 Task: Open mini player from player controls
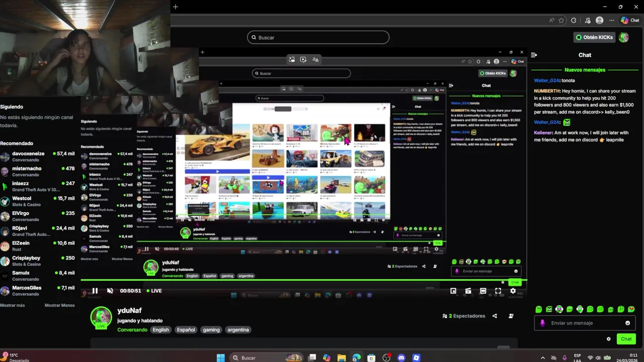453,291
